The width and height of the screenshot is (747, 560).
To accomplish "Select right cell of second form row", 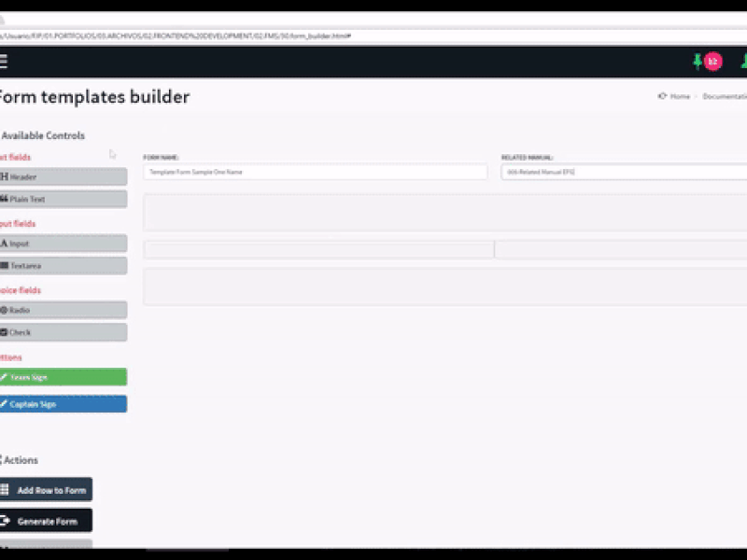I will click(621, 249).
